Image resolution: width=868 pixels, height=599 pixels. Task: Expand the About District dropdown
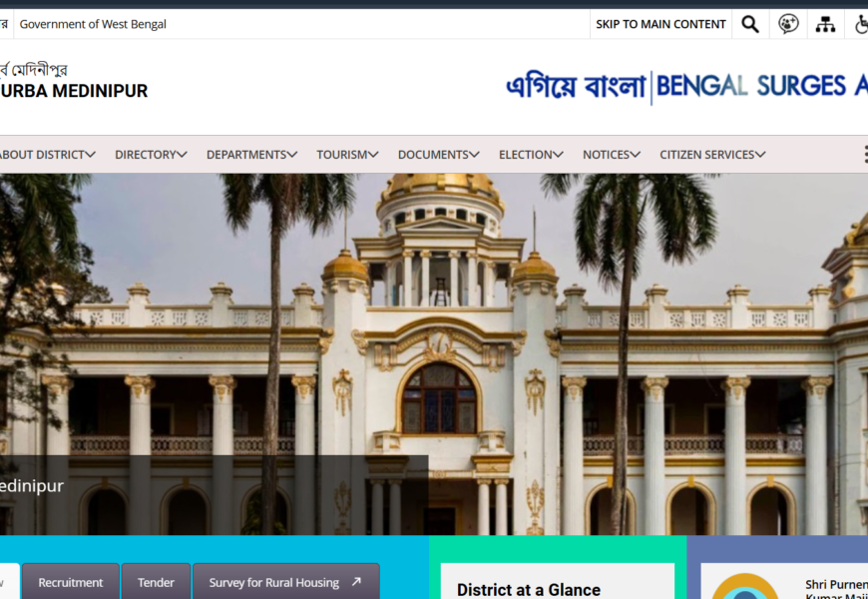pos(47,154)
